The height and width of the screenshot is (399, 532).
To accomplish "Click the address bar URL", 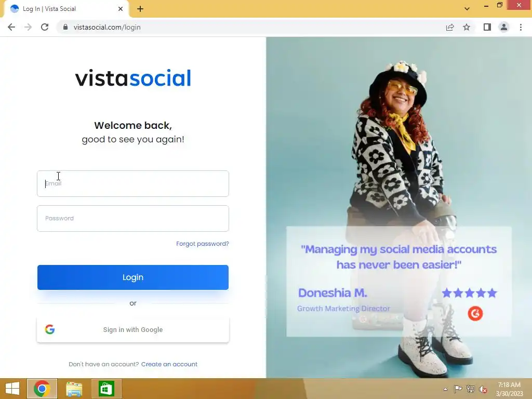I will pyautogui.click(x=107, y=27).
